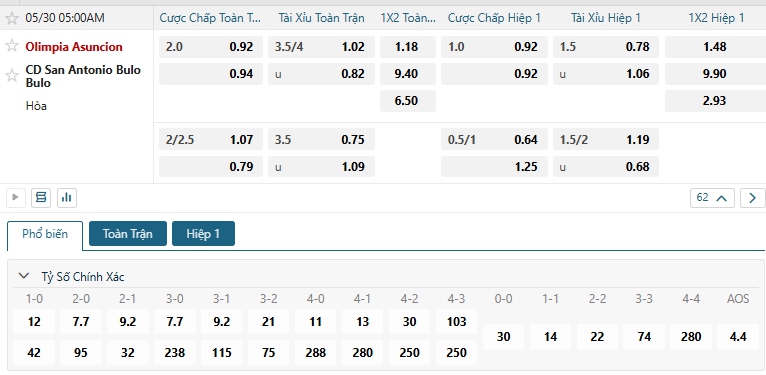Select the Phổ biến tab
Image resolution: width=766 pixels, height=375 pixels.
pos(45,234)
